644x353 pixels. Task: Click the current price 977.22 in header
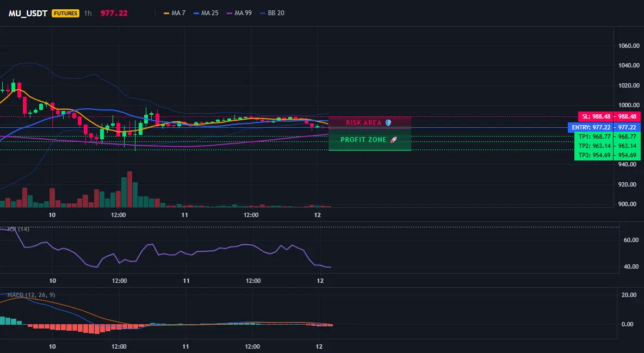[114, 13]
